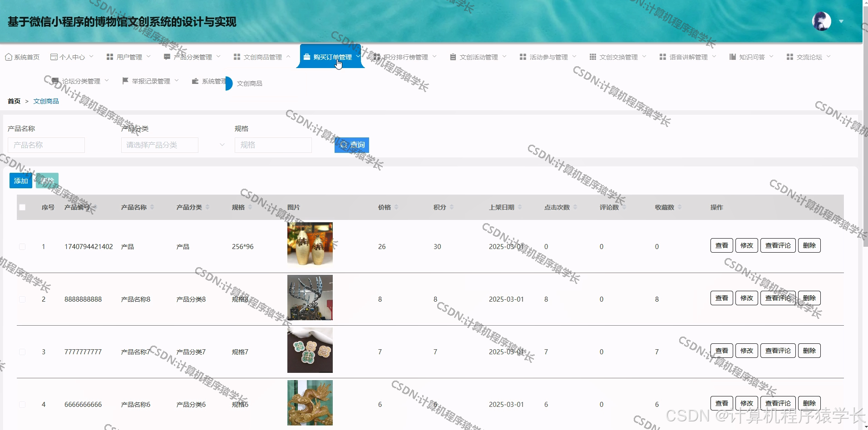Click the 购买订单管理 briefcase icon
This screenshot has width=868, height=430.
pos(307,57)
